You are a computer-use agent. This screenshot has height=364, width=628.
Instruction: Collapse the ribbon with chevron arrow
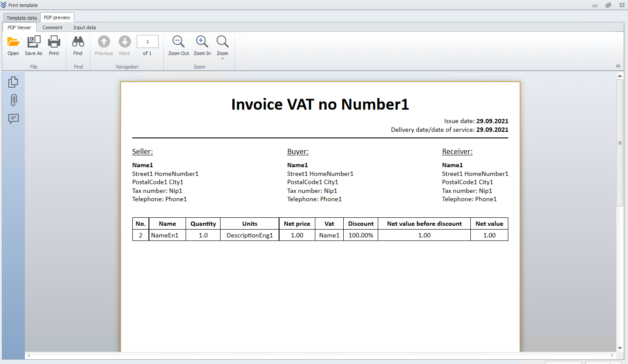[x=618, y=66]
